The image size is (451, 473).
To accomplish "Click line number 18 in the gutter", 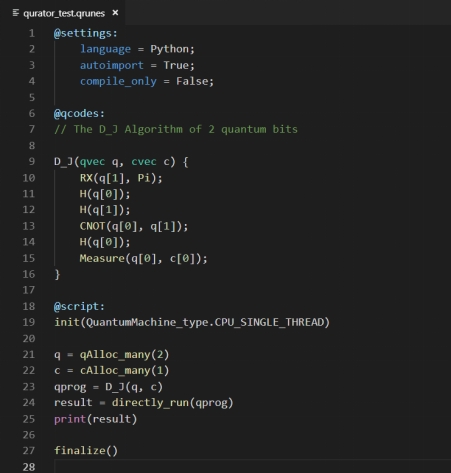I will [x=29, y=306].
